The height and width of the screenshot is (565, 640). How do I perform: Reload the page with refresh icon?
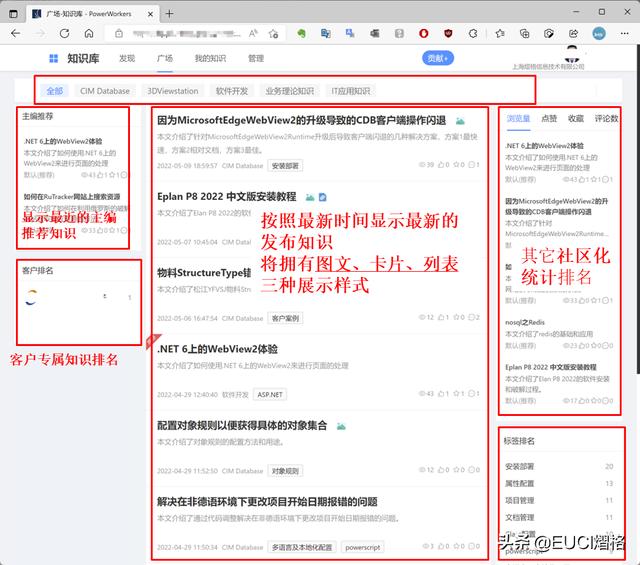[x=64, y=33]
